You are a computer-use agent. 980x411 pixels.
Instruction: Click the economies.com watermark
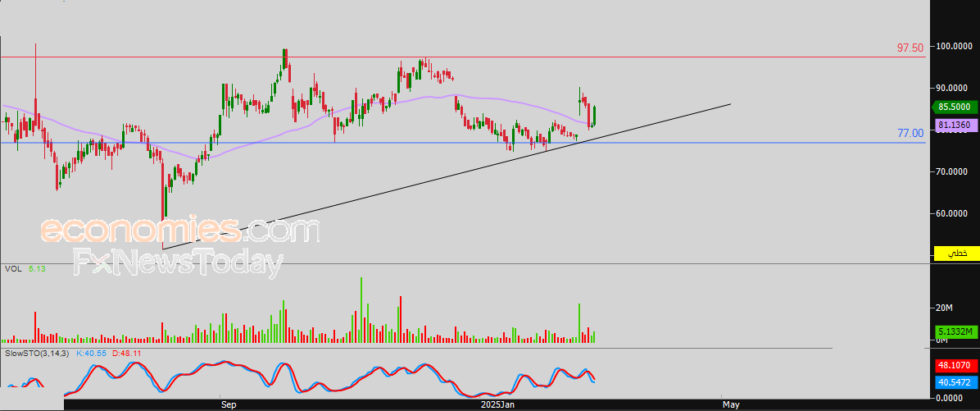179,231
